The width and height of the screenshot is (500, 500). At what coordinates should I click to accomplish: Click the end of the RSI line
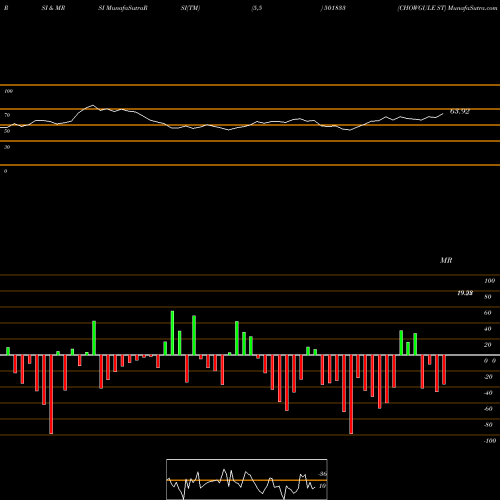(x=443, y=114)
